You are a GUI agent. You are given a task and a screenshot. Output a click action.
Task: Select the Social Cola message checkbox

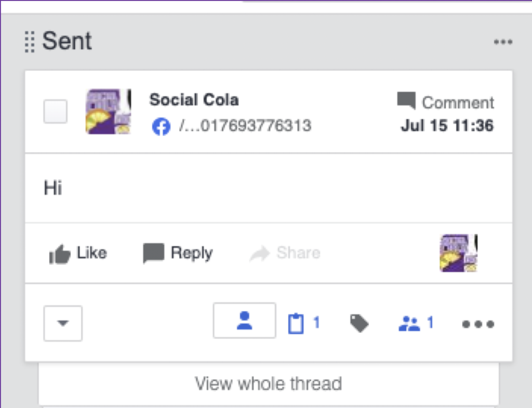point(55,111)
